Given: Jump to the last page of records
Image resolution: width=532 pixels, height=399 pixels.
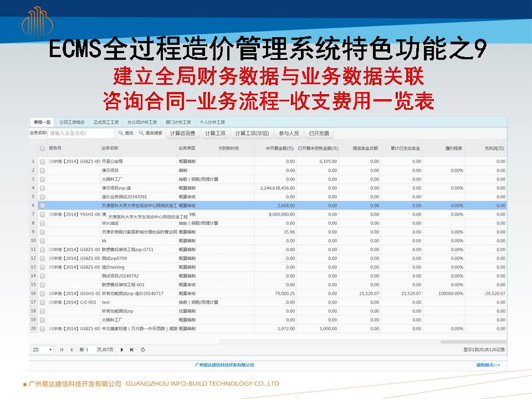Looking at the screenshot, I should (x=132, y=350).
